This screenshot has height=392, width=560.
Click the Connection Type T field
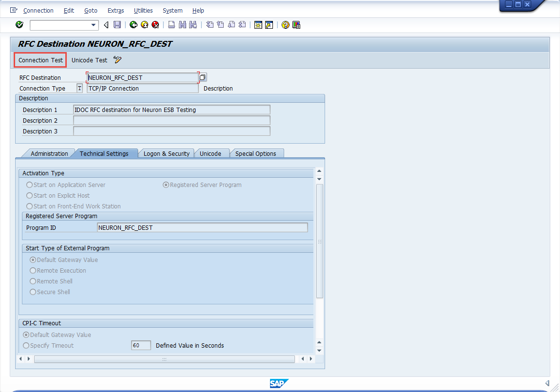(x=79, y=88)
